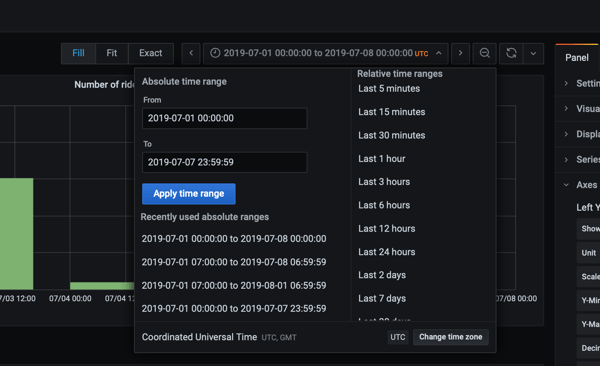Choose Last 3 hours
Viewport: 600px width, 366px height.
(x=384, y=182)
